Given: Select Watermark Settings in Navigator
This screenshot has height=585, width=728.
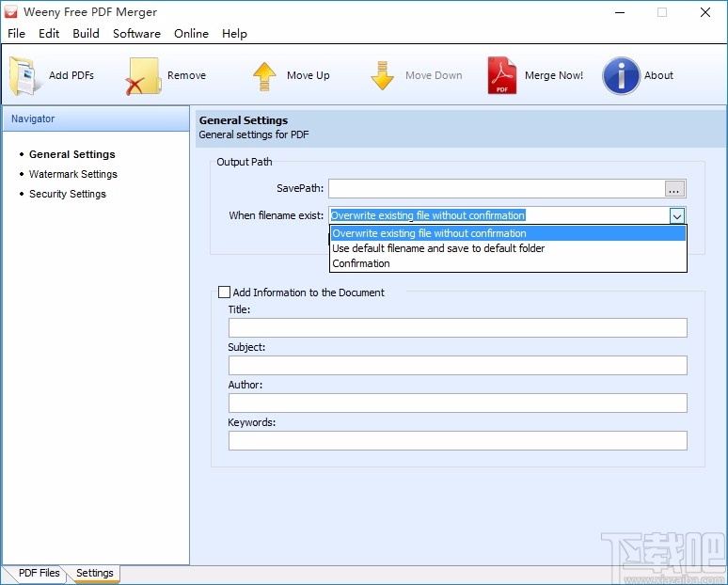Looking at the screenshot, I should coord(72,174).
